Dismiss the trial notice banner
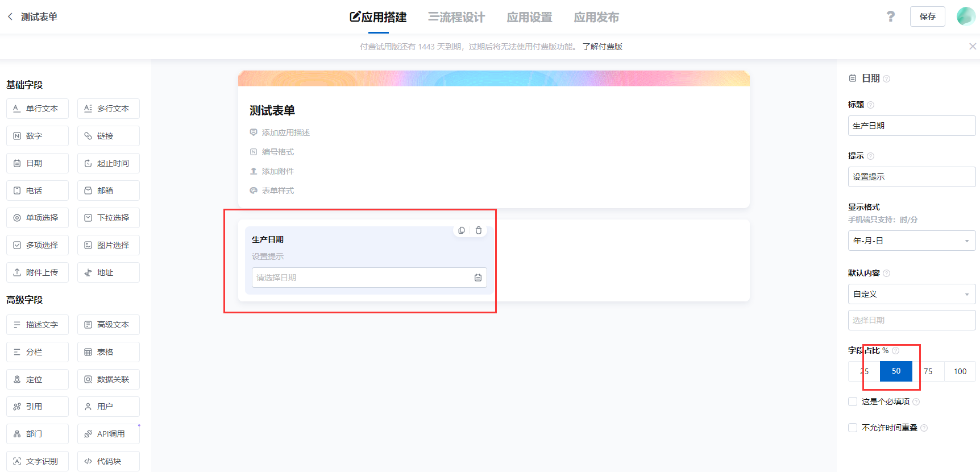 click(973, 47)
